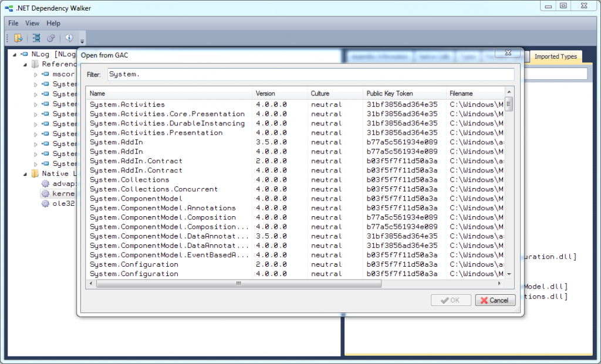The image size is (601, 364).
Task: Open the Help menu
Action: (x=53, y=23)
